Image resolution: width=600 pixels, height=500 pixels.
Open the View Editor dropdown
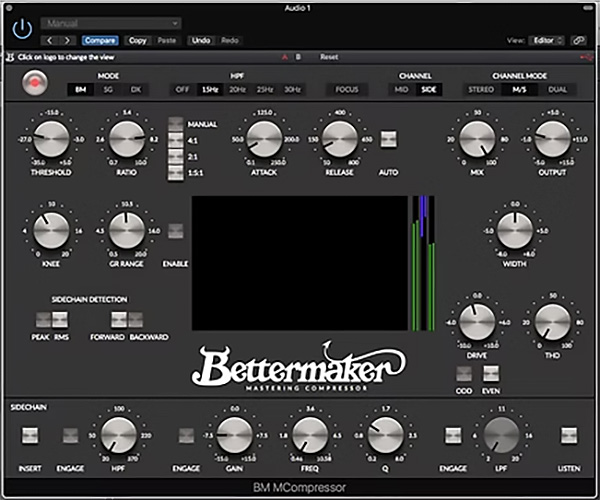[x=546, y=40]
